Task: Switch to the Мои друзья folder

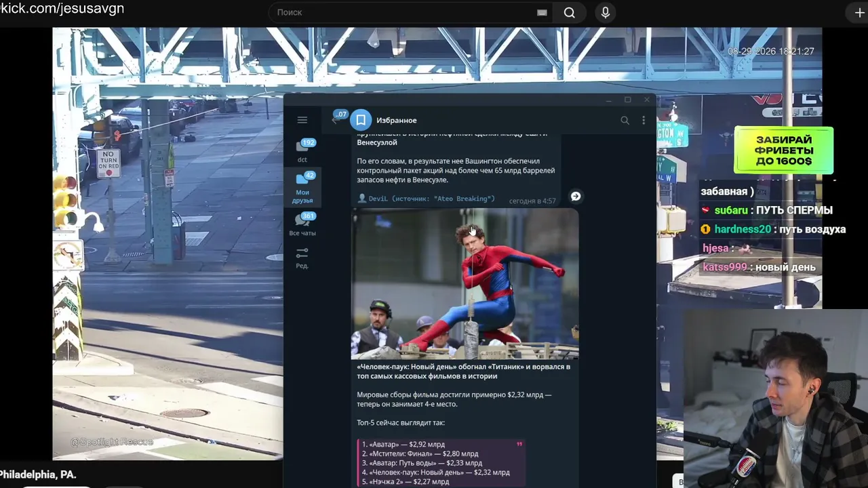Action: tap(302, 188)
